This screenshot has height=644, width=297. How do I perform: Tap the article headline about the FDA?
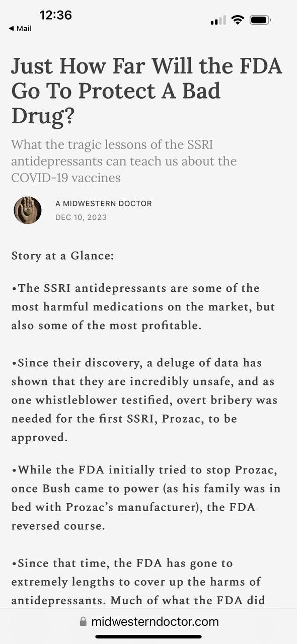146,91
